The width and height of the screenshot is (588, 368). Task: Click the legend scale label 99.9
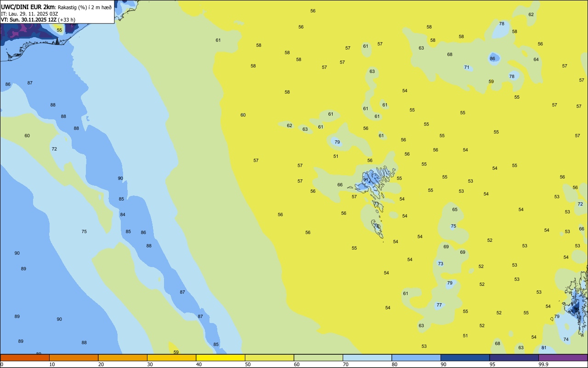(544, 364)
